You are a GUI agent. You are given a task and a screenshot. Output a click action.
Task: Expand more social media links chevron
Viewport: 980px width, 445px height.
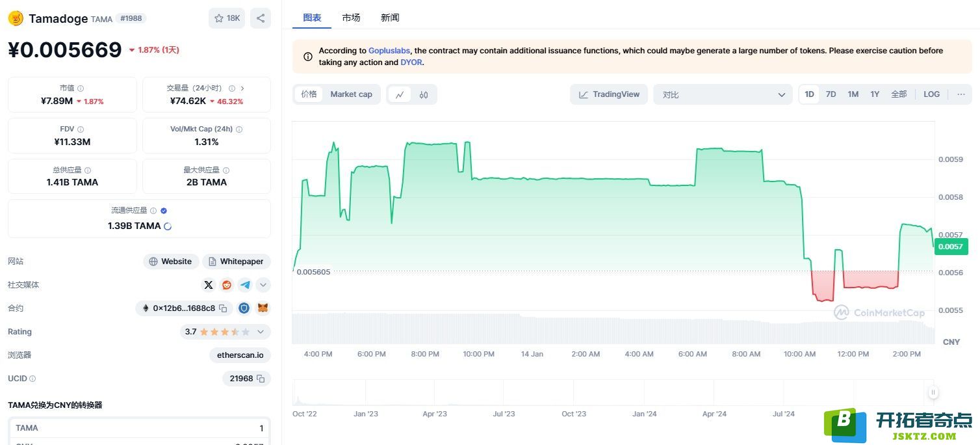coord(263,285)
